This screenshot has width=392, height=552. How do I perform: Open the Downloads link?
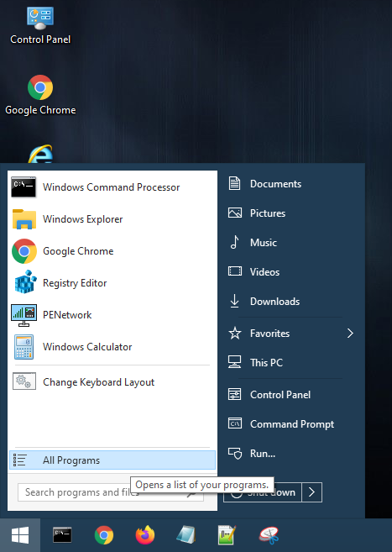click(x=274, y=302)
